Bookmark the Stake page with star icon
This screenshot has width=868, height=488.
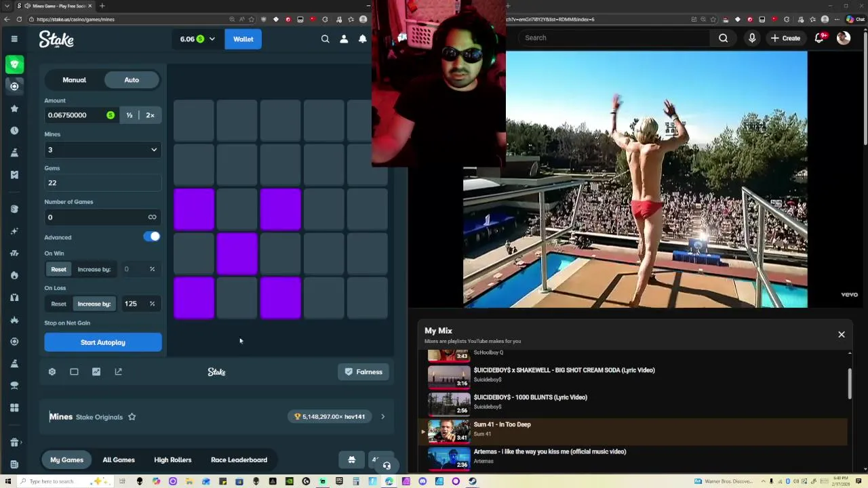(252, 19)
